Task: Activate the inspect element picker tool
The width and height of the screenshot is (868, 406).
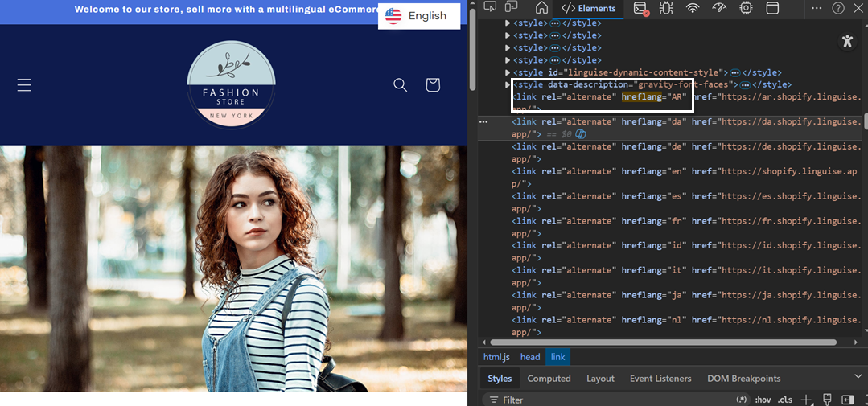Action: tap(490, 7)
